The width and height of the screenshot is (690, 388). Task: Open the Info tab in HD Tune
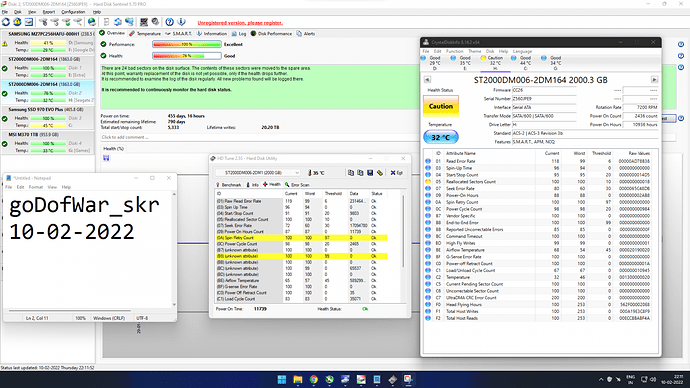click(x=252, y=185)
